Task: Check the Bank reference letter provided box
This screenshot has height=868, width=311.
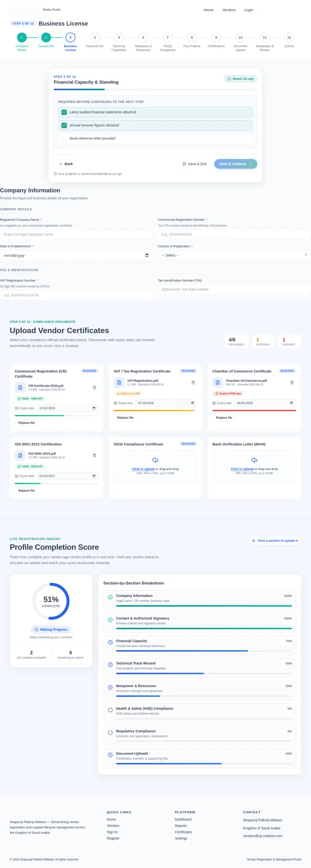Action: tap(64, 139)
